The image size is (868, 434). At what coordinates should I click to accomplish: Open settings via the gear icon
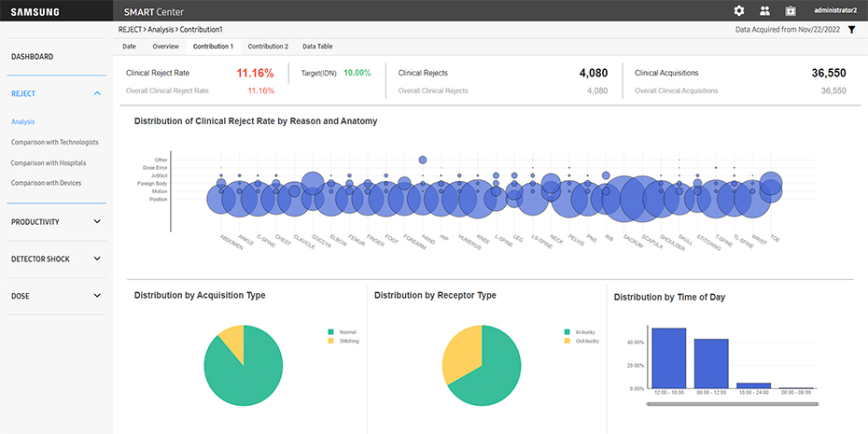[739, 10]
